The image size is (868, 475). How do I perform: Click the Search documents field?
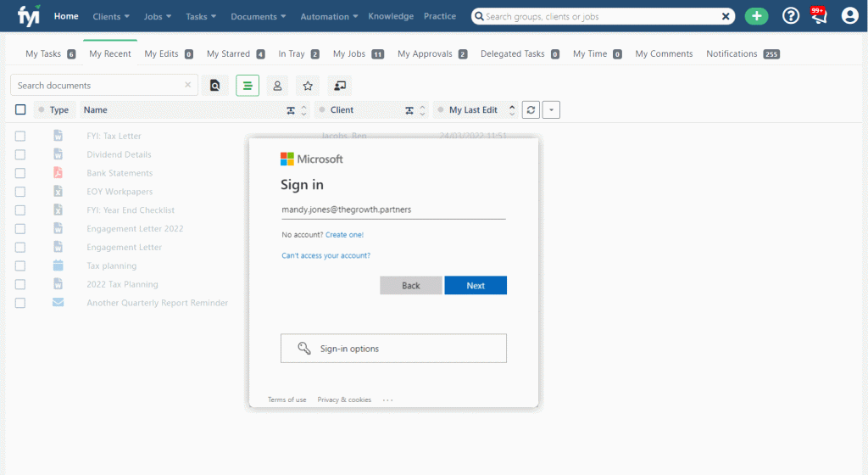[104, 86]
